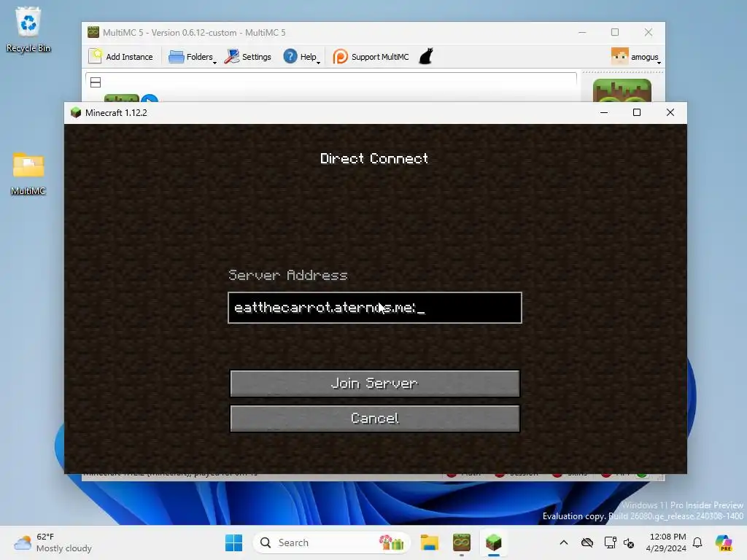Click the instance icon in MultiMC sidebar
The width and height of the screenshot is (747, 560).
point(622,90)
